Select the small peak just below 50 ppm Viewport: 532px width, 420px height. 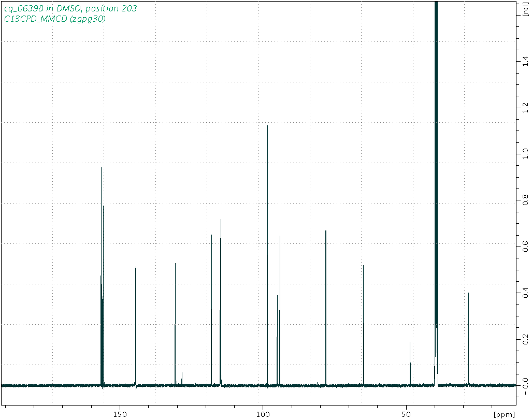point(410,364)
